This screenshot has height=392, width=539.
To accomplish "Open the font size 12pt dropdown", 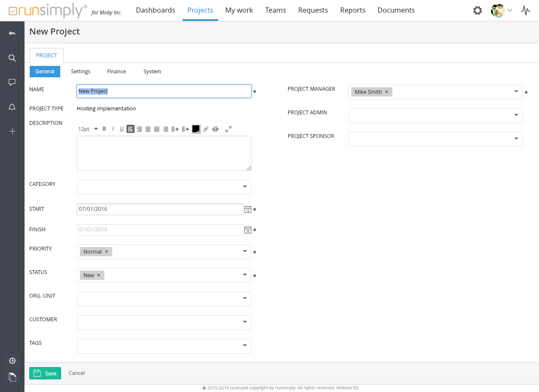I will [x=88, y=129].
